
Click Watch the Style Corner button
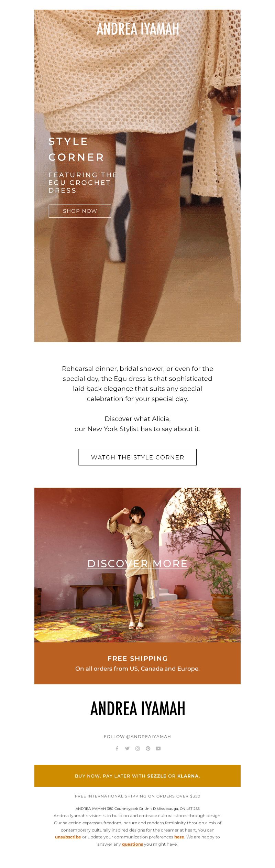pyautogui.click(x=137, y=457)
